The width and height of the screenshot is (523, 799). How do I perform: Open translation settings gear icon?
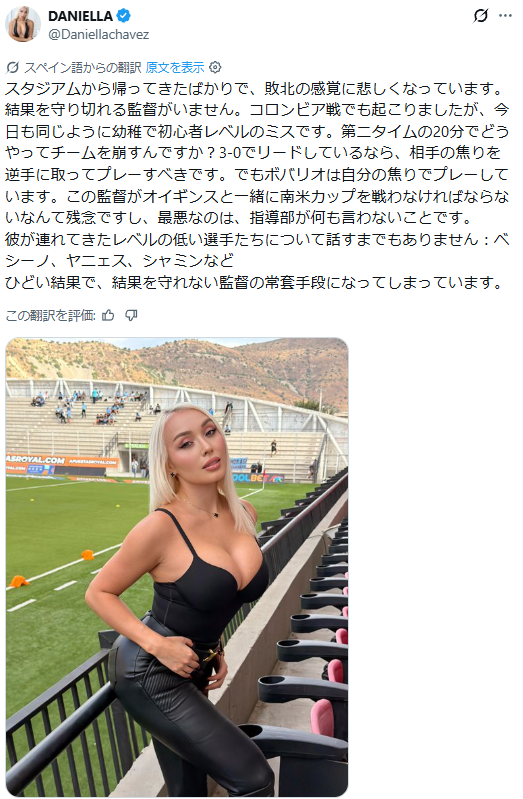216,67
